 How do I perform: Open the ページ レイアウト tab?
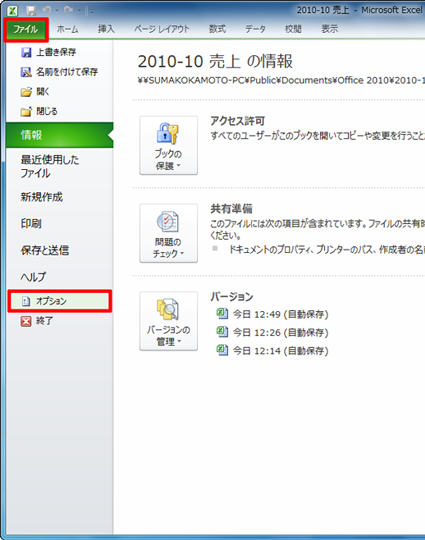(162, 29)
